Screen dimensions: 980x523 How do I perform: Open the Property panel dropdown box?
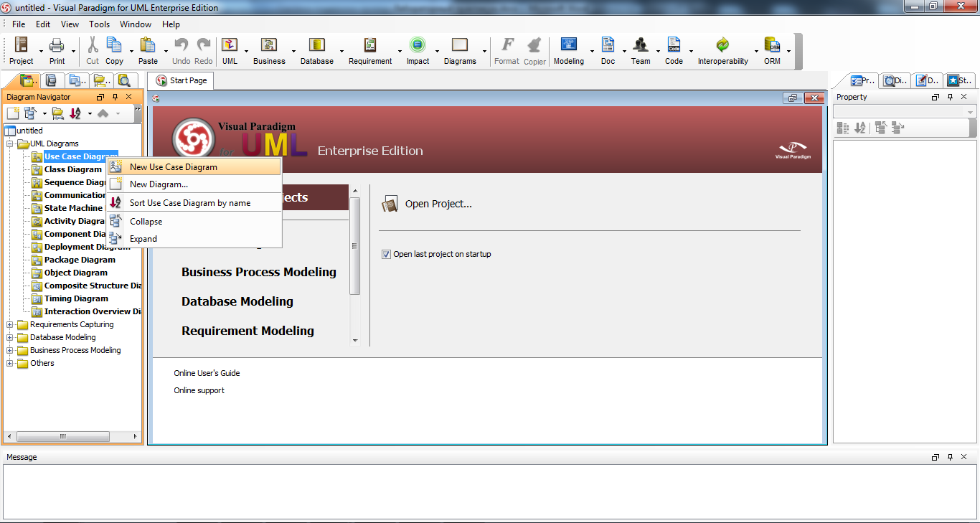click(905, 112)
